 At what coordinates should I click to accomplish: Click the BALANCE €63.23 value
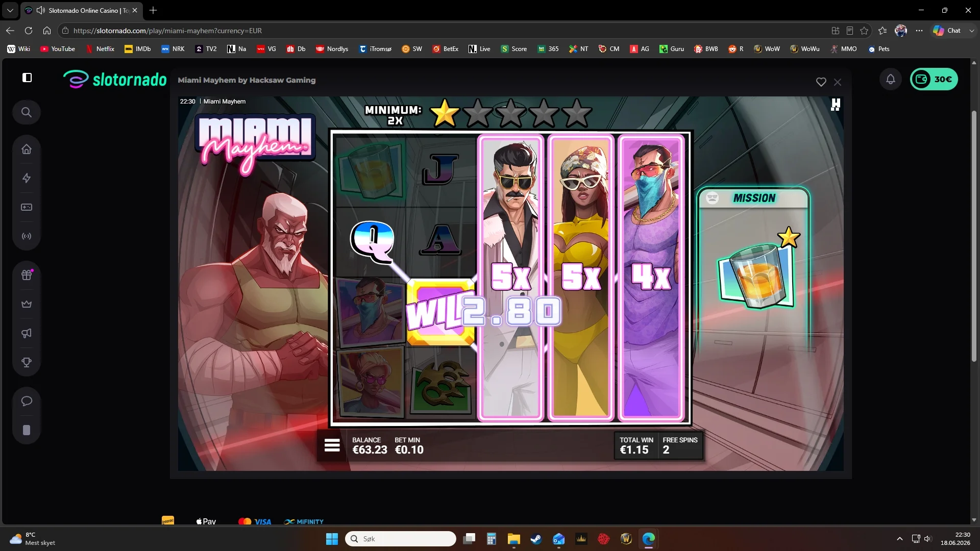pyautogui.click(x=370, y=450)
